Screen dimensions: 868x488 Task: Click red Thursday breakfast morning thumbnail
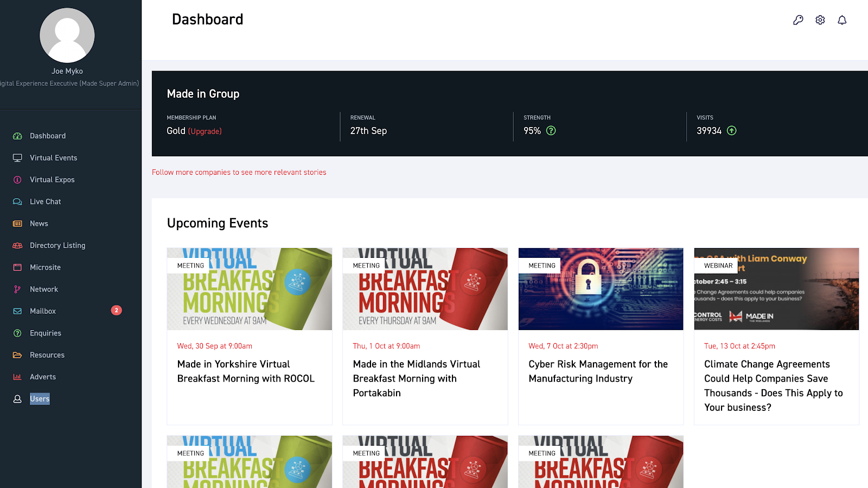(x=425, y=289)
